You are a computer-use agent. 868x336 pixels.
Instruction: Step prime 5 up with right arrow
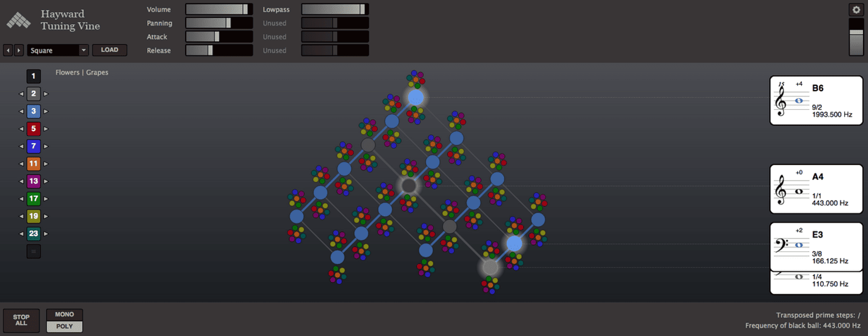pos(46,129)
